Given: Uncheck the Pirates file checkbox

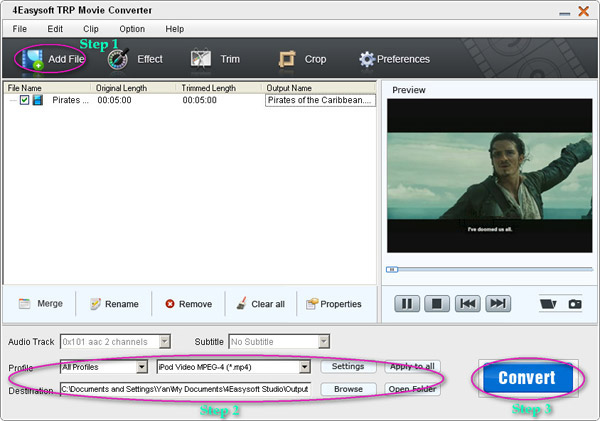Looking at the screenshot, I should (x=24, y=100).
